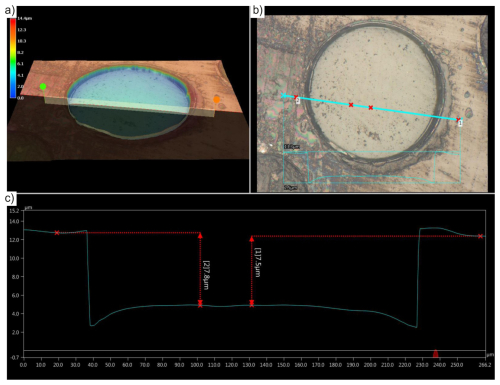Click the panel a) label
Image resolution: width=500 pixels, height=385 pixels.
(x=10, y=10)
